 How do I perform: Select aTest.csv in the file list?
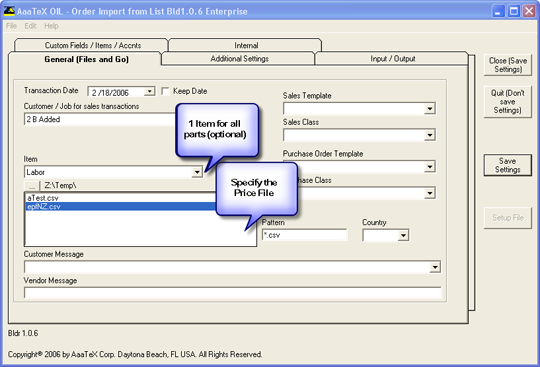[121, 198]
